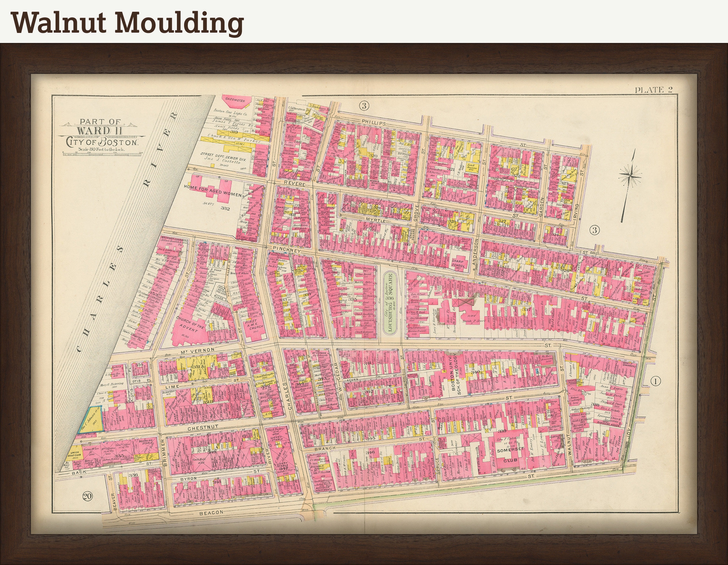Select the "MYRTLE" street label
This screenshot has height=565, width=728.
(376, 221)
